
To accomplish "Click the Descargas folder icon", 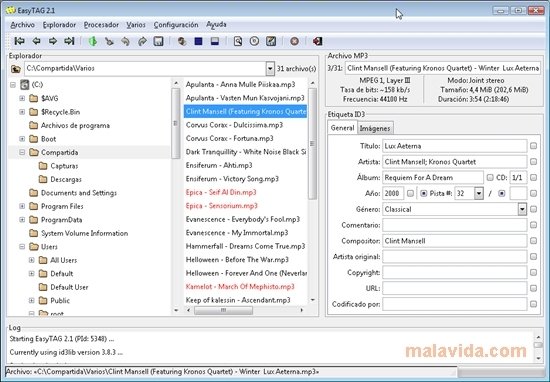I will point(43,179).
